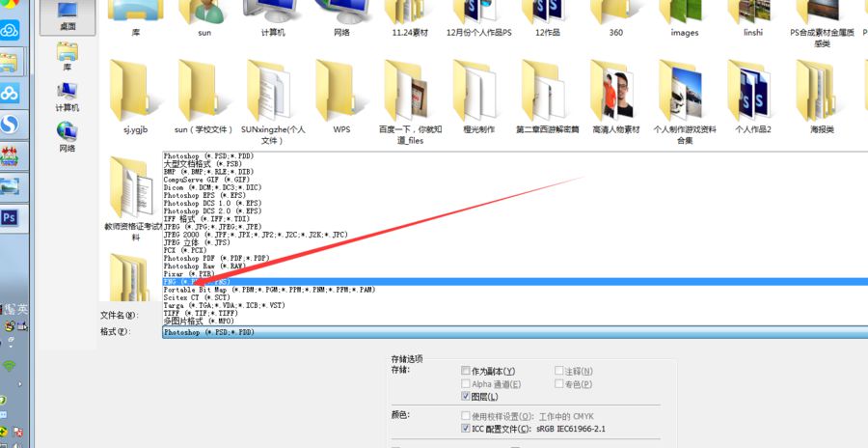Choose PCX (*.PCX) format
The height and width of the screenshot is (448, 868).
pos(515,250)
